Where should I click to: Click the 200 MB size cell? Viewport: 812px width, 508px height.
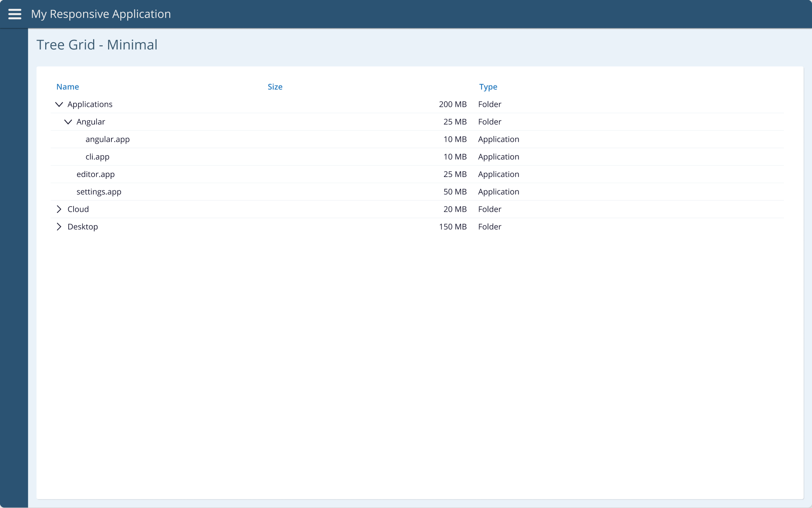453,104
